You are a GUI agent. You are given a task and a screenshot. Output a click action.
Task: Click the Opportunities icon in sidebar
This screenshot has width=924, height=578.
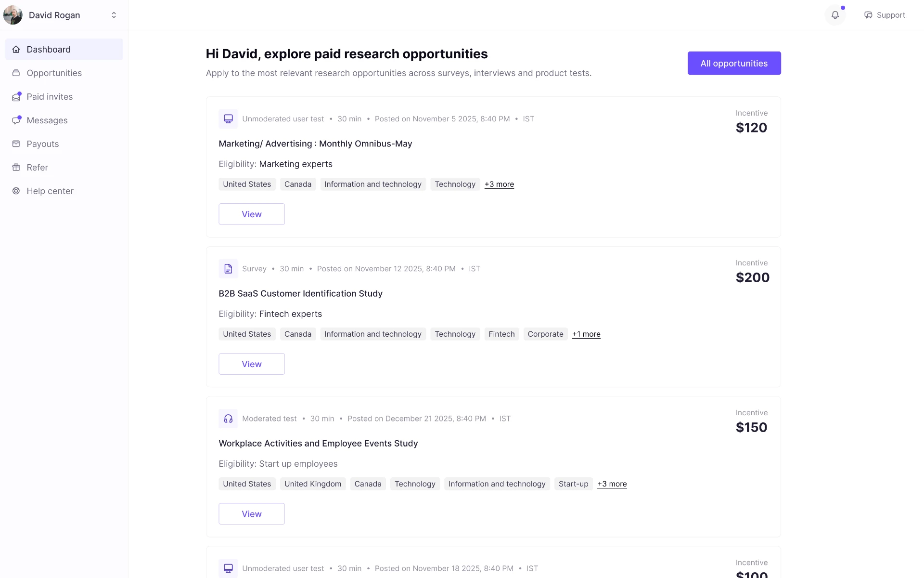click(x=16, y=73)
